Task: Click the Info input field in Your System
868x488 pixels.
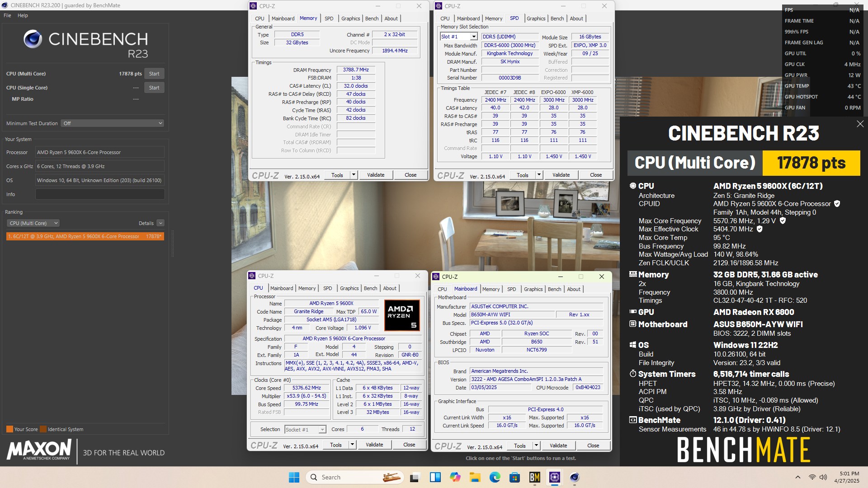Action: click(100, 194)
